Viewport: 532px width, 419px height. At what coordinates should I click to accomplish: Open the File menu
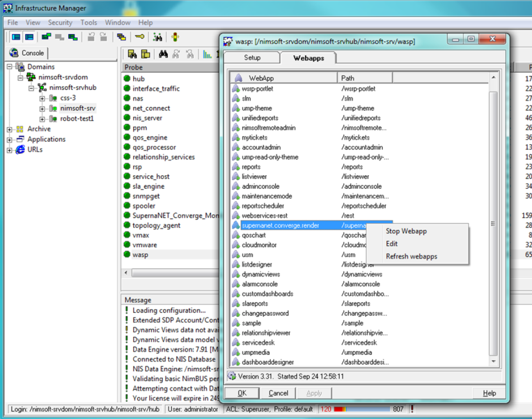[13, 22]
